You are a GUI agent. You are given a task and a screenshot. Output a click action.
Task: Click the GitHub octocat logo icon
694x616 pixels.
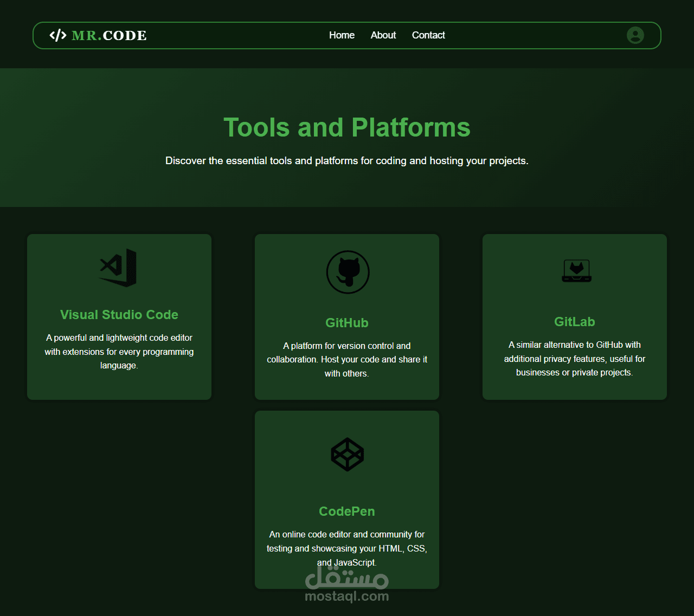pos(348,272)
